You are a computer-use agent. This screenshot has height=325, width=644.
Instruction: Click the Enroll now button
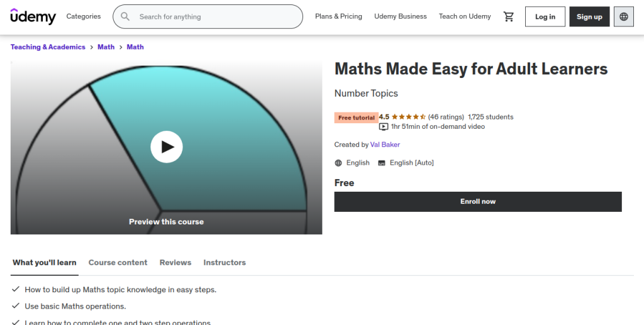[x=478, y=202]
